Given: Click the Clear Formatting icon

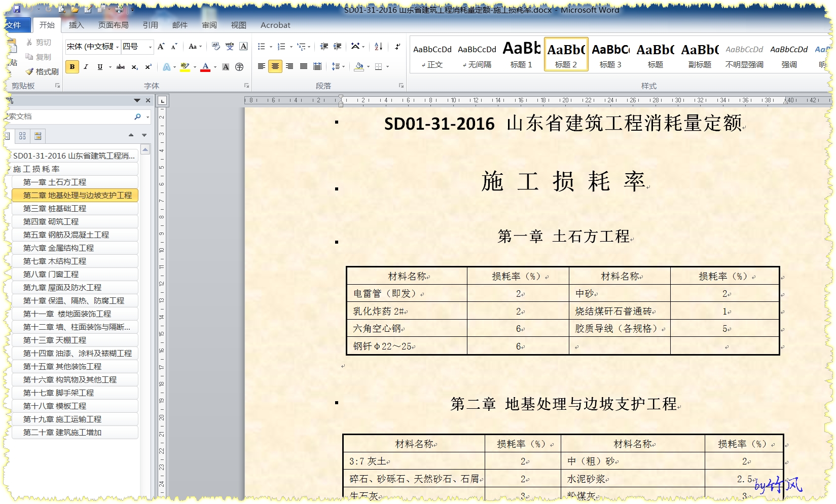Looking at the screenshot, I should coord(216,47).
